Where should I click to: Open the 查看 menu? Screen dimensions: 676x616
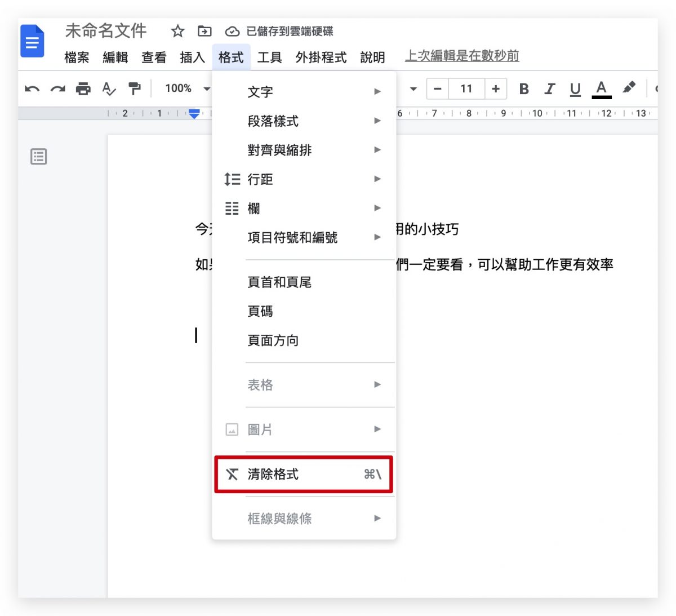coord(154,57)
